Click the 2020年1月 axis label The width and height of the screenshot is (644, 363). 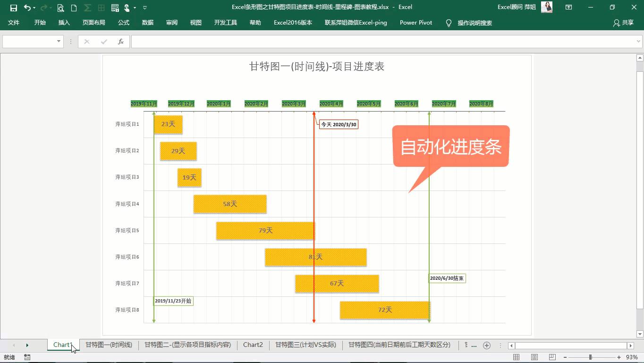(x=219, y=104)
